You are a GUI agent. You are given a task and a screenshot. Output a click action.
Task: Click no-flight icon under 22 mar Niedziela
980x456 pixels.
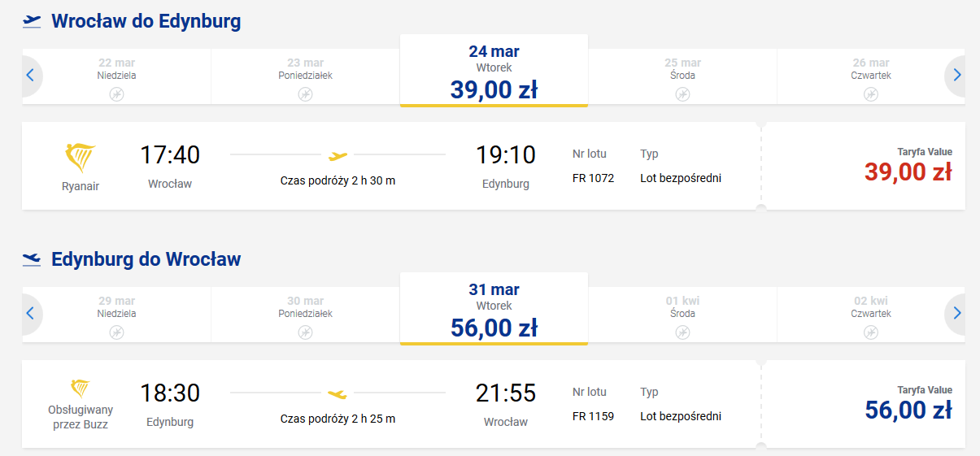(116, 94)
